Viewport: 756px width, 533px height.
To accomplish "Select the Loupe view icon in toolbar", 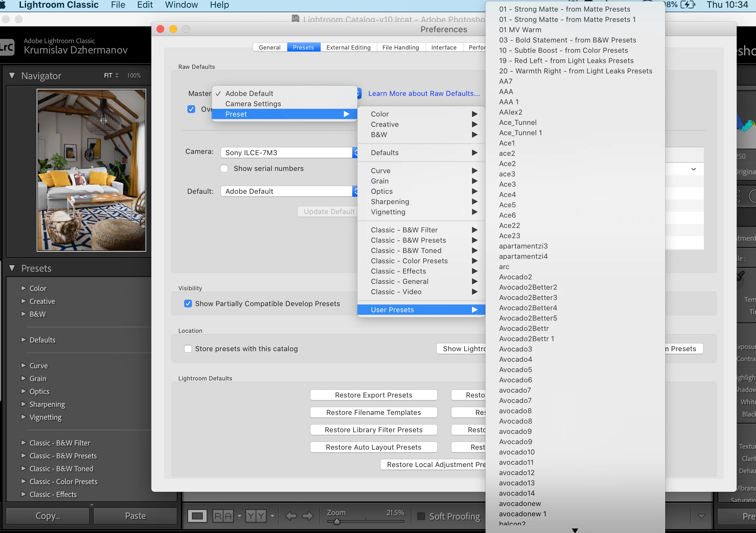I will tap(197, 516).
